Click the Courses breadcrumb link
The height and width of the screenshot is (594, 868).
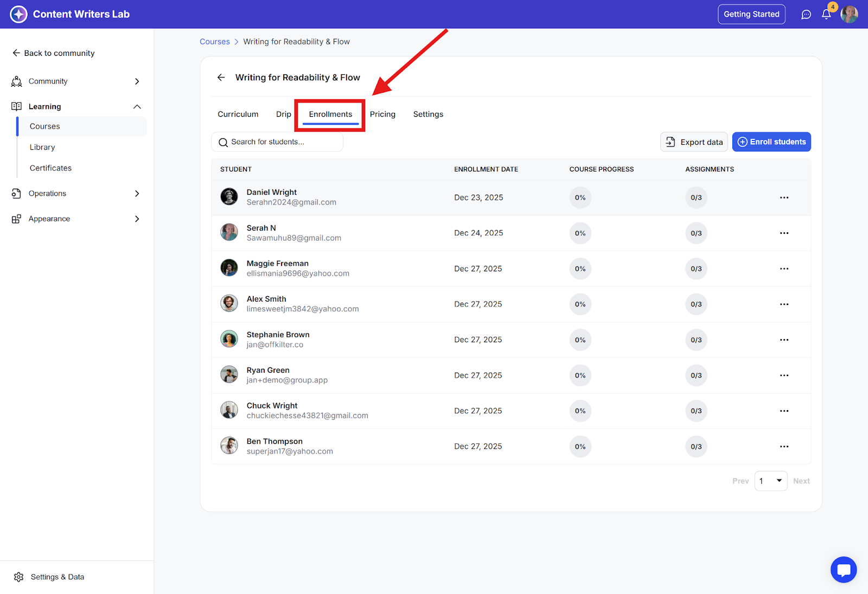[214, 42]
